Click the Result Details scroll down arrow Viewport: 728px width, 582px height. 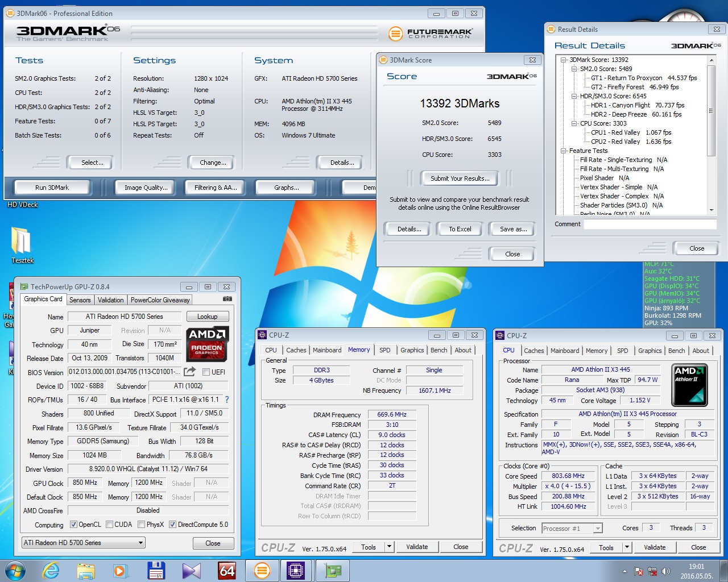pyautogui.click(x=711, y=210)
